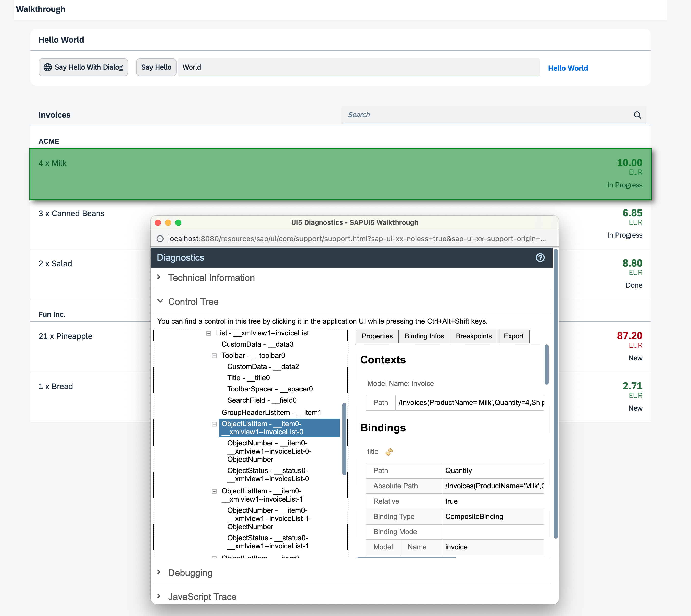Click the globe icon on Say Hello With Dialog
The image size is (691, 616).
[48, 67]
